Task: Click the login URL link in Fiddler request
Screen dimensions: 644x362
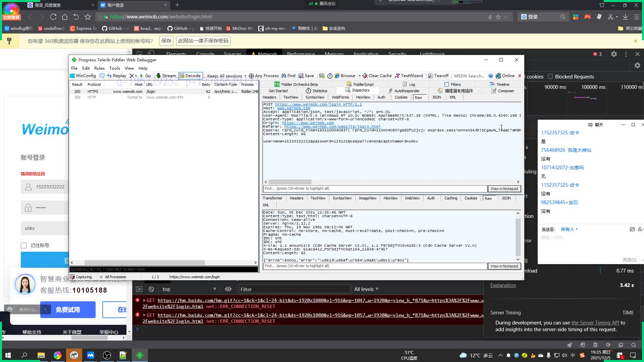Action: (318, 104)
